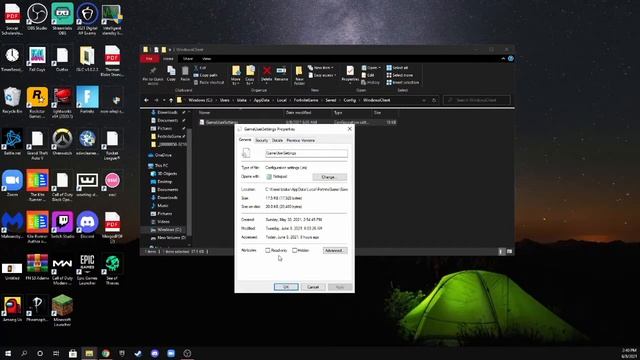Screen dimensions: 640x360
Task: Select This PC in the navigation pane
Action: 158,165
